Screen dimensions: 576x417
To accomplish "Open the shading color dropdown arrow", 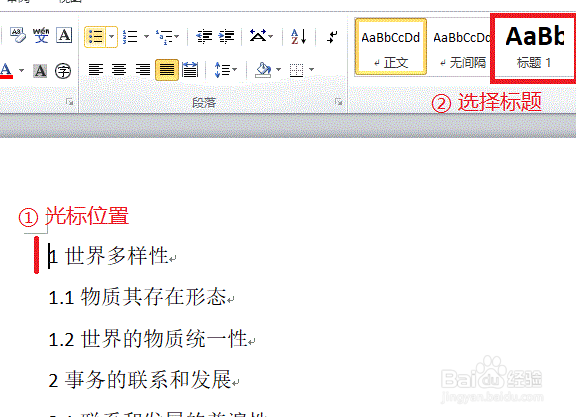I will pyautogui.click(x=278, y=69).
